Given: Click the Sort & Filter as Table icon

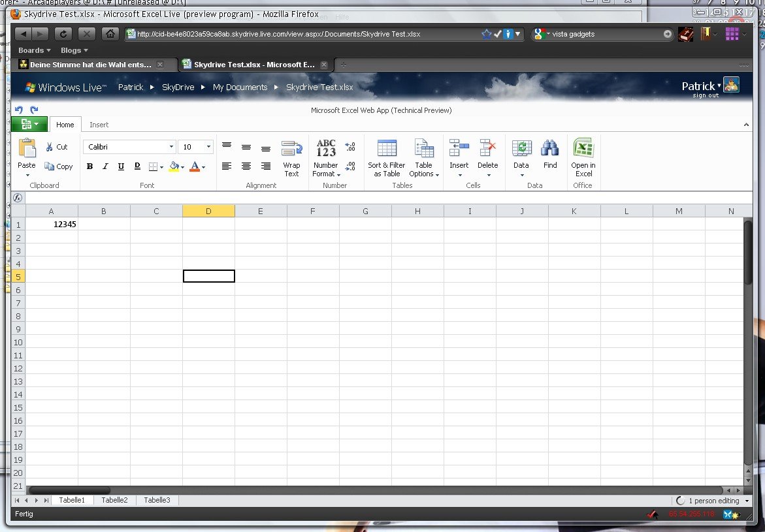Looking at the screenshot, I should pyautogui.click(x=387, y=149).
